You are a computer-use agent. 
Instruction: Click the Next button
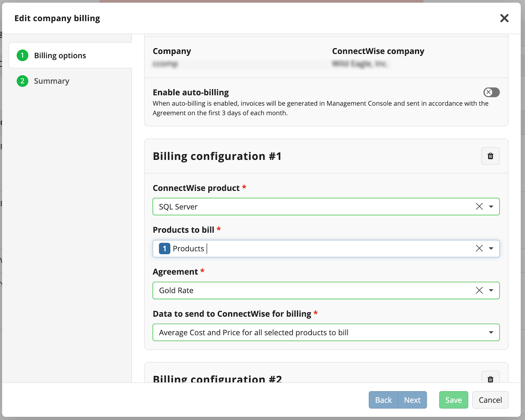(x=412, y=400)
